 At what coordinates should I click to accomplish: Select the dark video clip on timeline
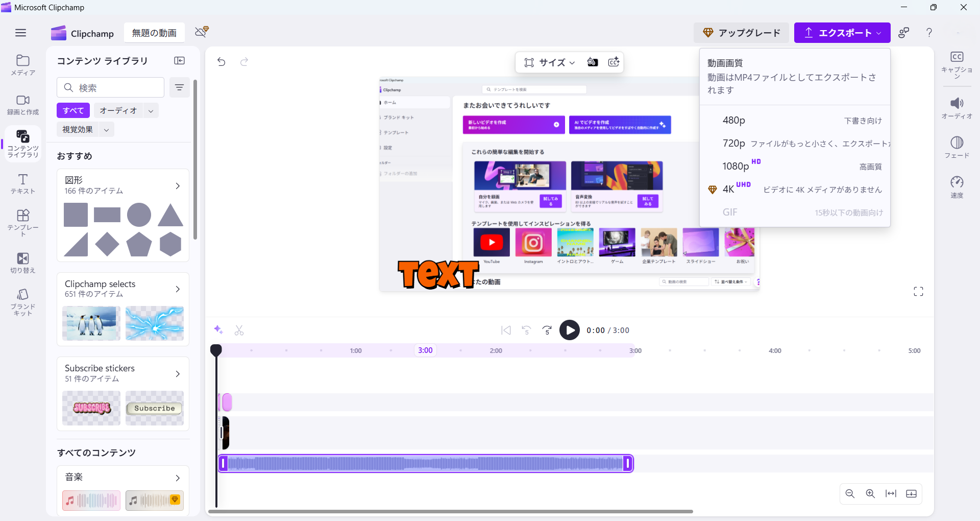coord(225,433)
